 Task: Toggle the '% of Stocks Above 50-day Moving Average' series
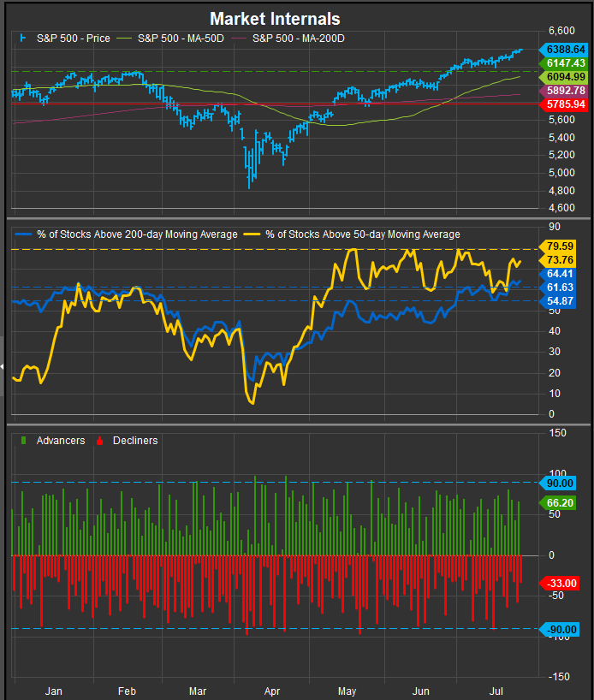pyautogui.click(x=363, y=234)
